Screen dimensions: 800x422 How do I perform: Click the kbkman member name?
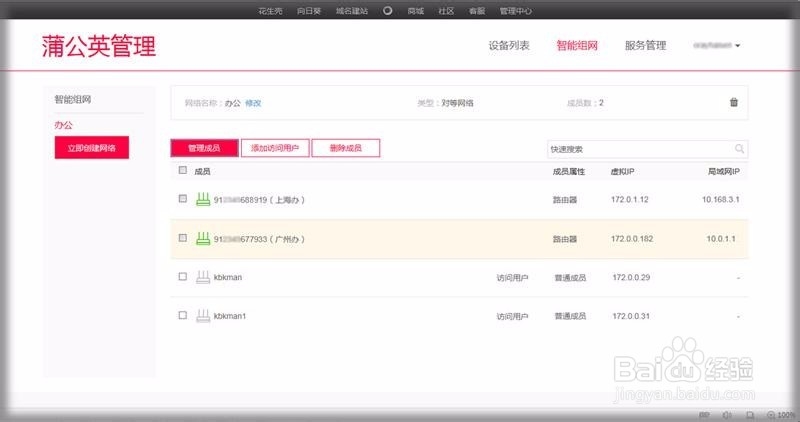pyautogui.click(x=228, y=277)
